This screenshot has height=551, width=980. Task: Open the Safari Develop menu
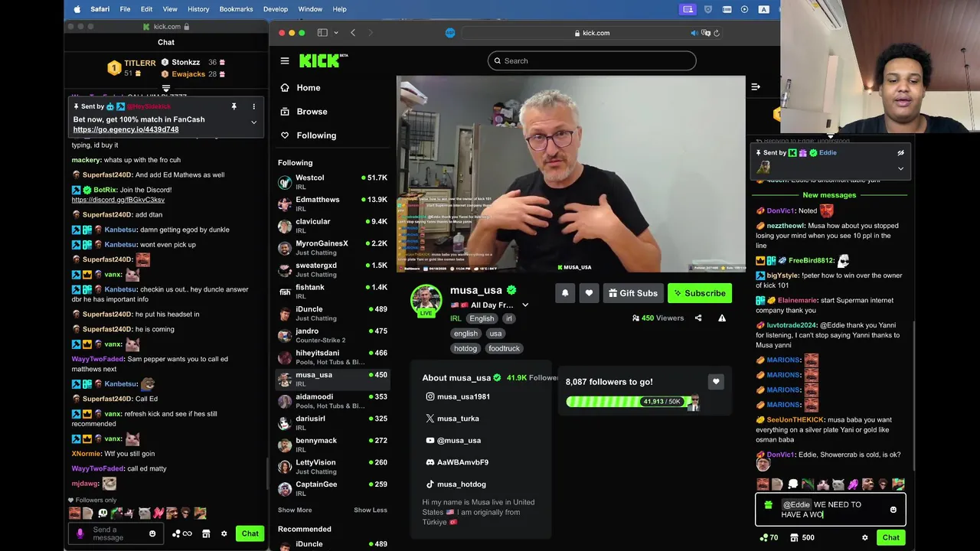(x=276, y=9)
